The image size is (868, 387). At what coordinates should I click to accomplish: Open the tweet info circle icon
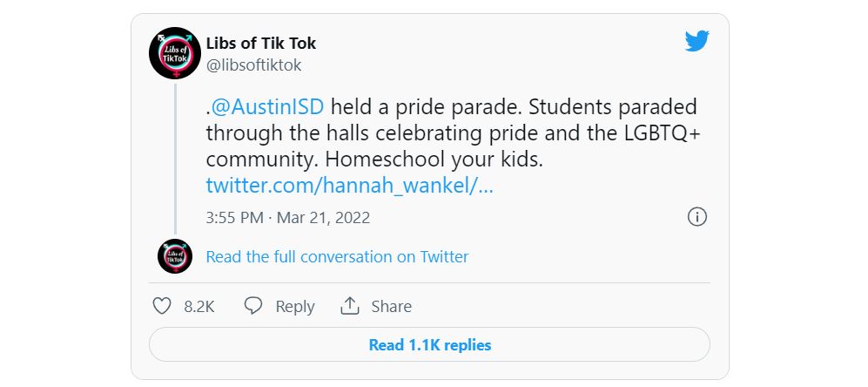click(696, 217)
